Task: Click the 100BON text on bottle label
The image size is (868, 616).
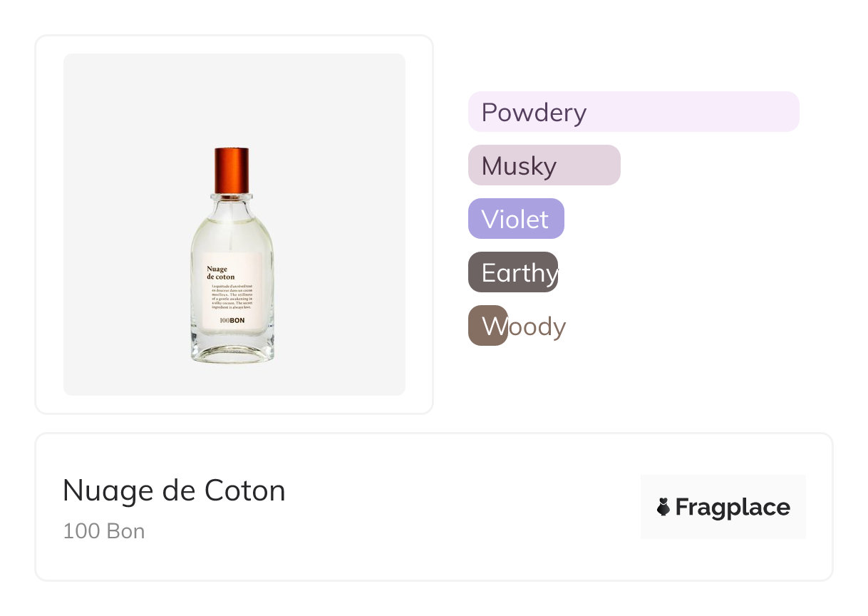Action: 232,321
